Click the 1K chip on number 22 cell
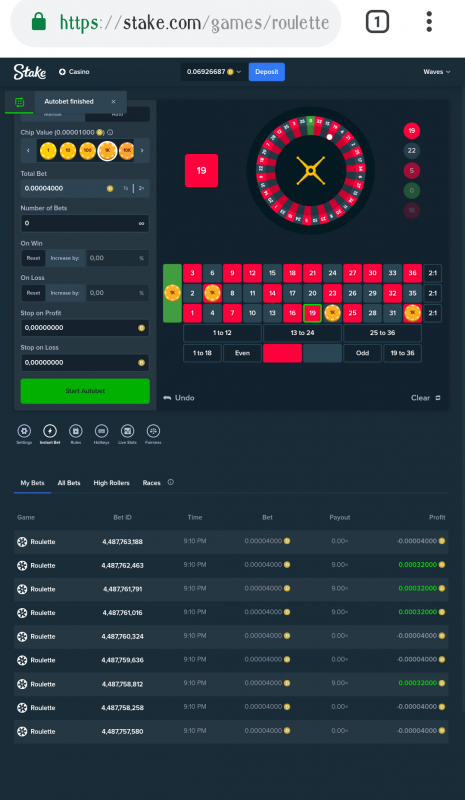This screenshot has height=800, width=465. pyautogui.click(x=332, y=313)
